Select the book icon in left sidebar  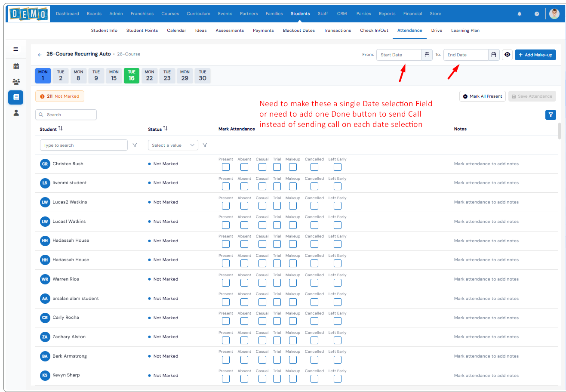16,97
